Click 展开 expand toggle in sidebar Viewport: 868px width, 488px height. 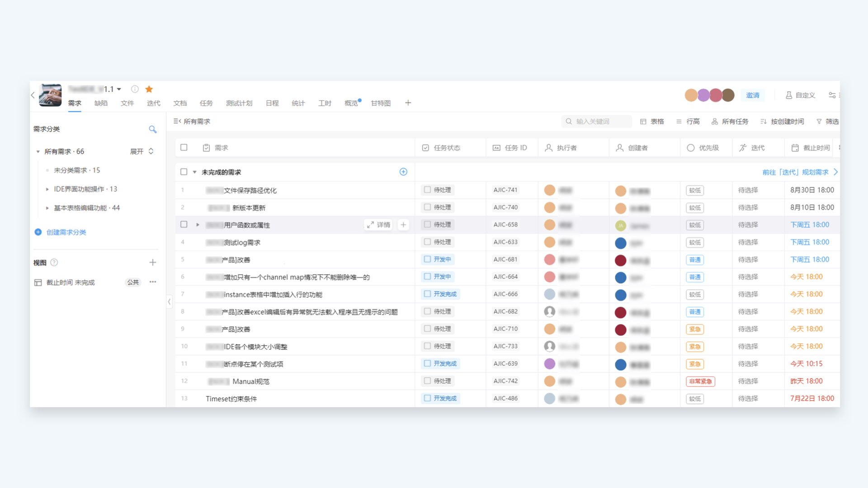142,151
